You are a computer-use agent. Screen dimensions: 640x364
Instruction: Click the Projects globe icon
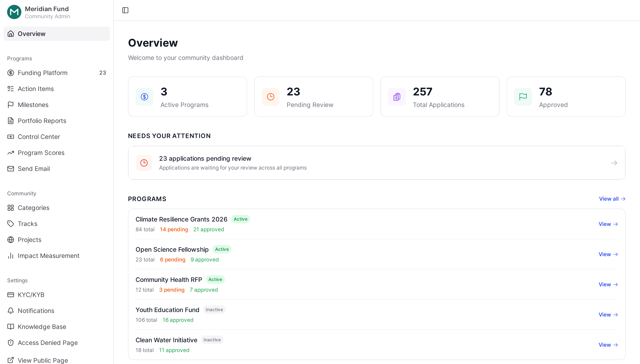[10, 240]
